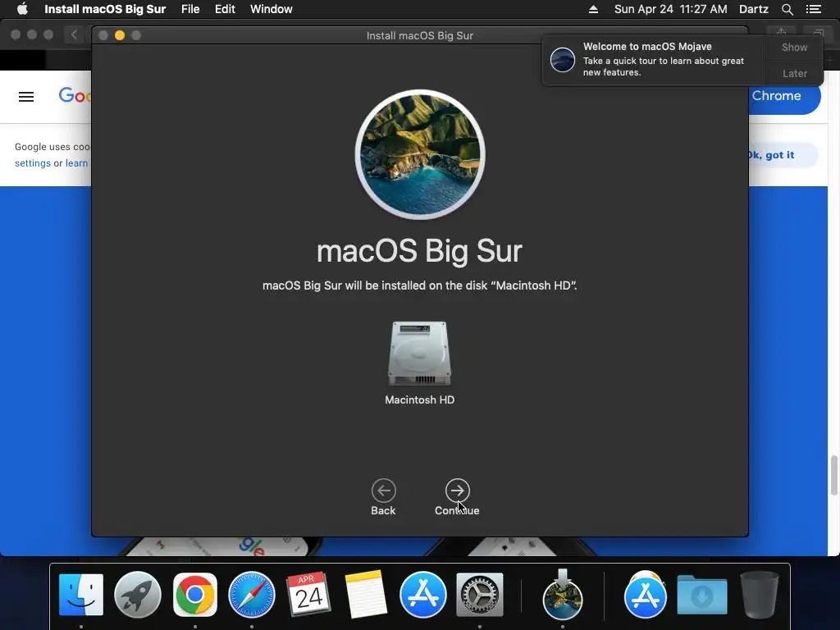Open the Edit menu
This screenshot has height=630, width=840.
[x=225, y=9]
